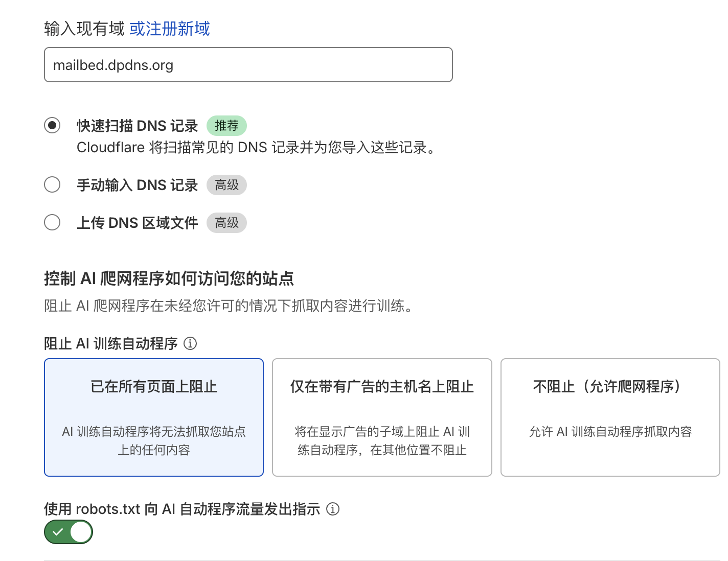Select 快速扫描 DNS 记录 radio button

52,125
